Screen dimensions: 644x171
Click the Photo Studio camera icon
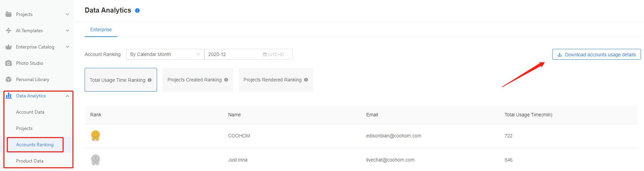coord(9,63)
